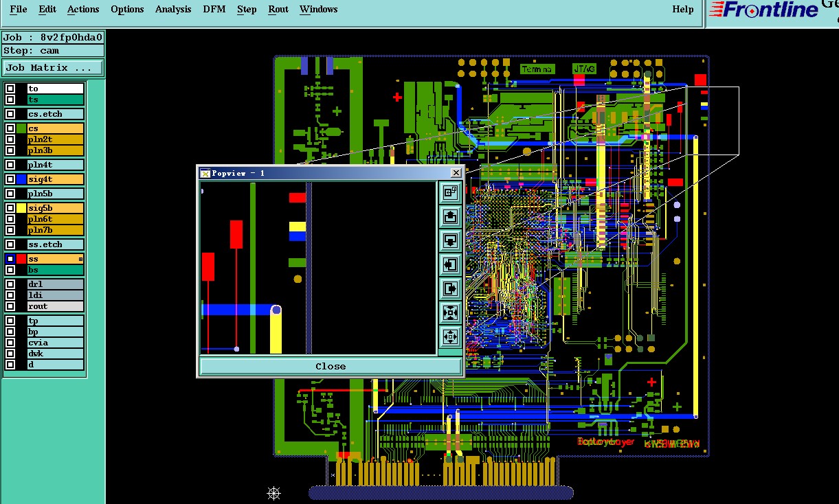Select the ldi layer name
839x504 pixels.
[x=56, y=295]
